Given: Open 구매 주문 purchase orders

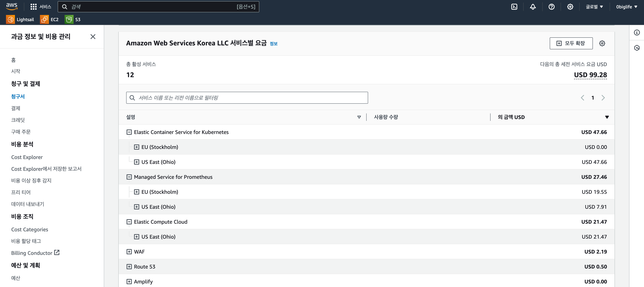Looking at the screenshot, I should coord(21,132).
